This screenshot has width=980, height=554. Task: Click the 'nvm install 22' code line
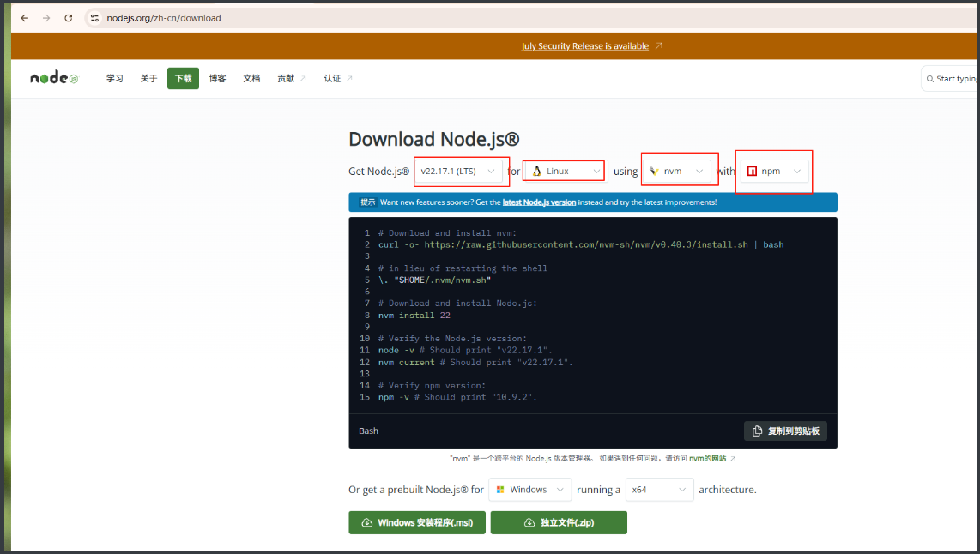pyautogui.click(x=414, y=316)
